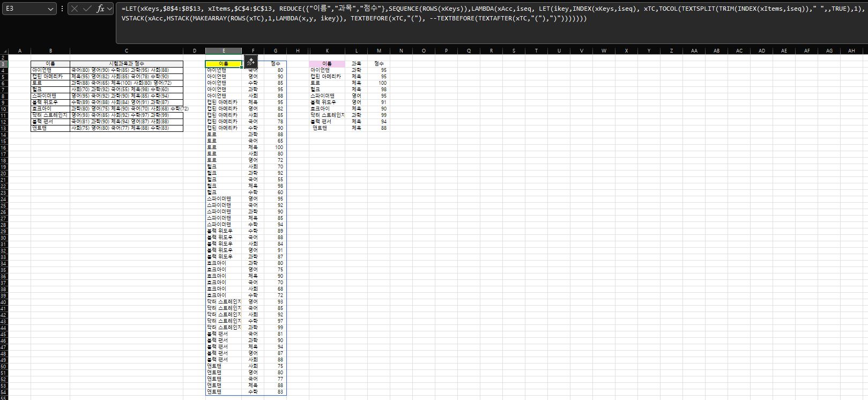Click the Select All corner triangle

pyautogui.click(x=4, y=51)
